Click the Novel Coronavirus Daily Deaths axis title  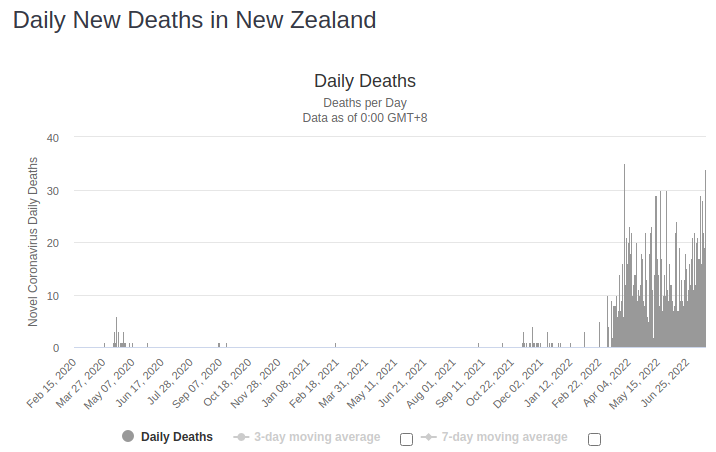coord(33,242)
